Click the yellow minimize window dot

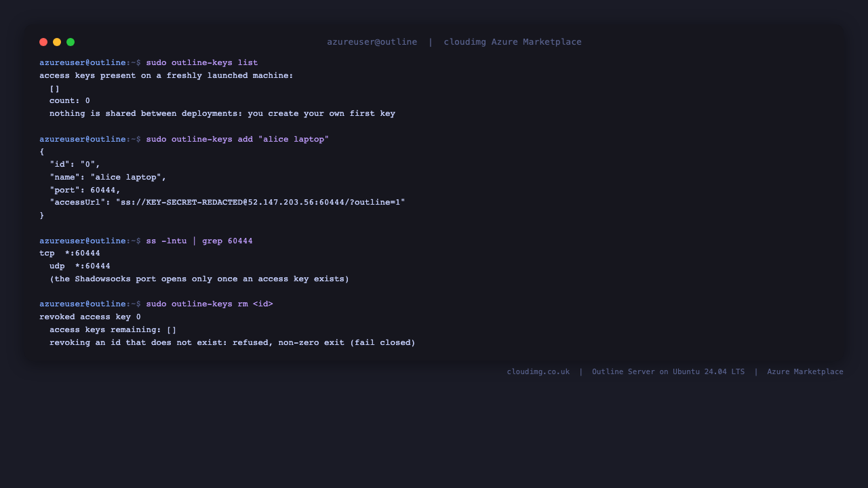[x=57, y=42]
